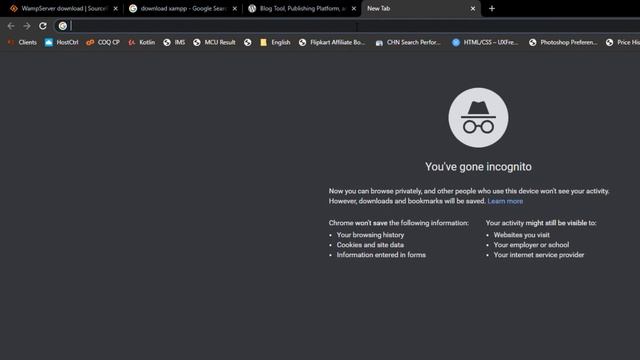Open the CHN Search Perfor... bookmark

(x=408, y=42)
